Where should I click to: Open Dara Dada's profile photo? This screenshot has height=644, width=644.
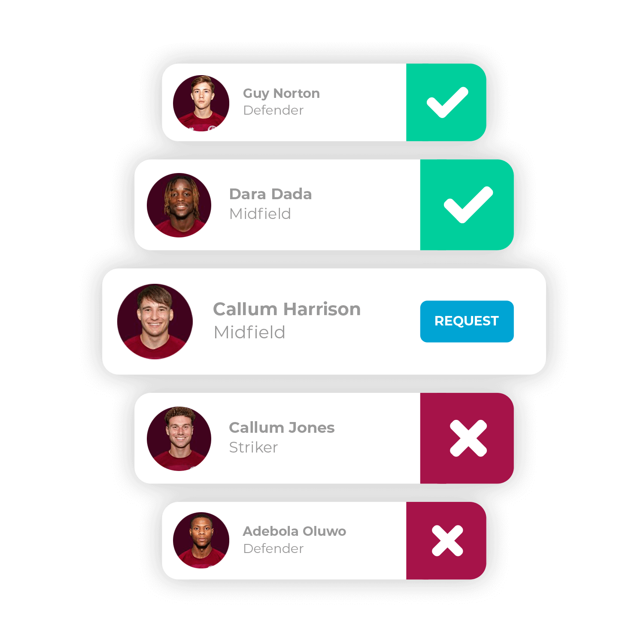tap(179, 205)
